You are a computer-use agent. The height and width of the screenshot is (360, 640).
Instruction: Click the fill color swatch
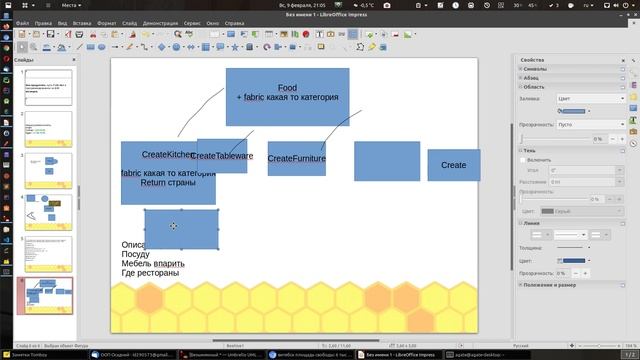point(571,111)
